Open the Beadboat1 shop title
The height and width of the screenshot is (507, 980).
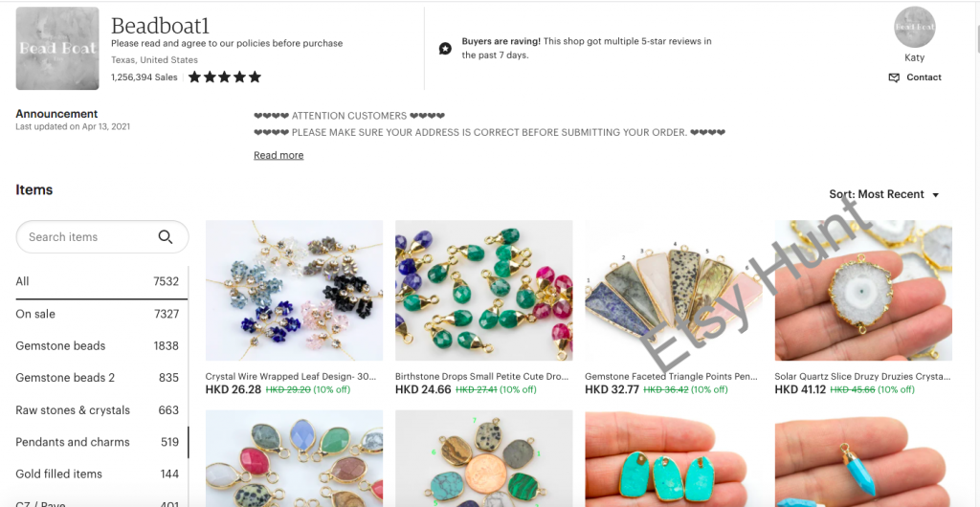(160, 26)
